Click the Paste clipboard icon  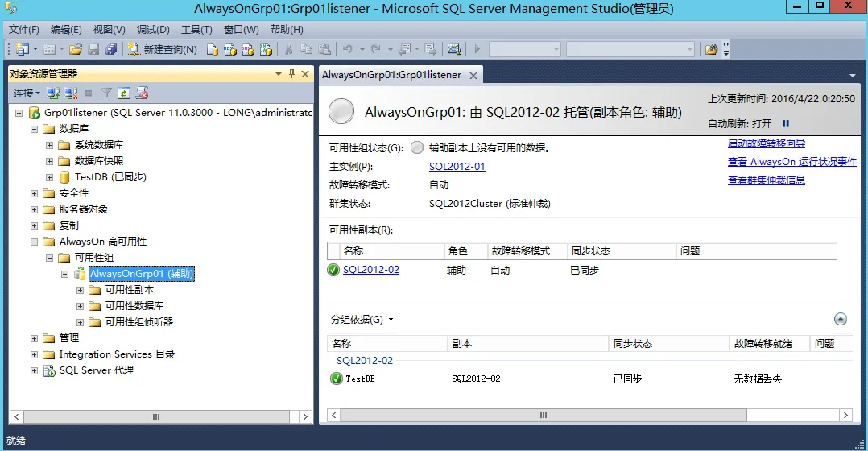click(x=325, y=49)
